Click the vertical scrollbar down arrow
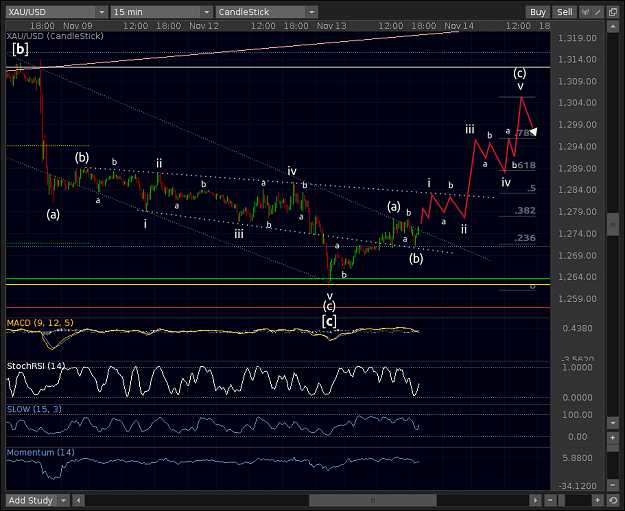This screenshot has height=511, width=625. pyautogui.click(x=613, y=423)
